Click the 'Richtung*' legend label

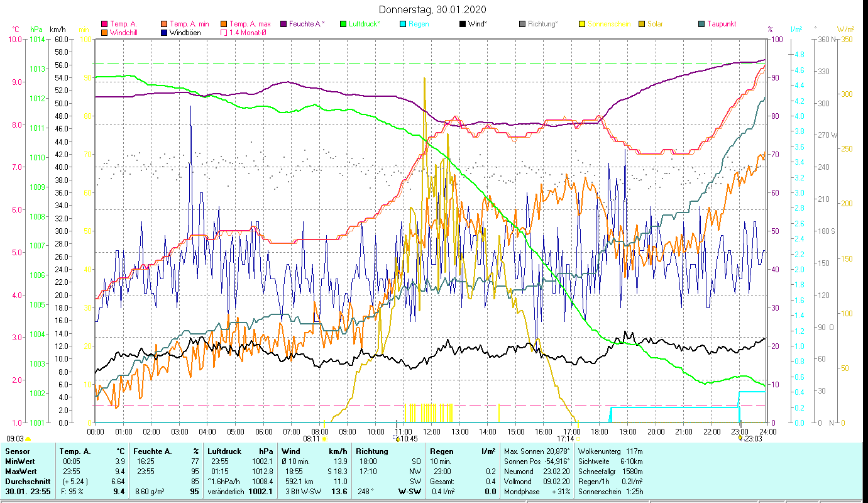click(x=543, y=24)
